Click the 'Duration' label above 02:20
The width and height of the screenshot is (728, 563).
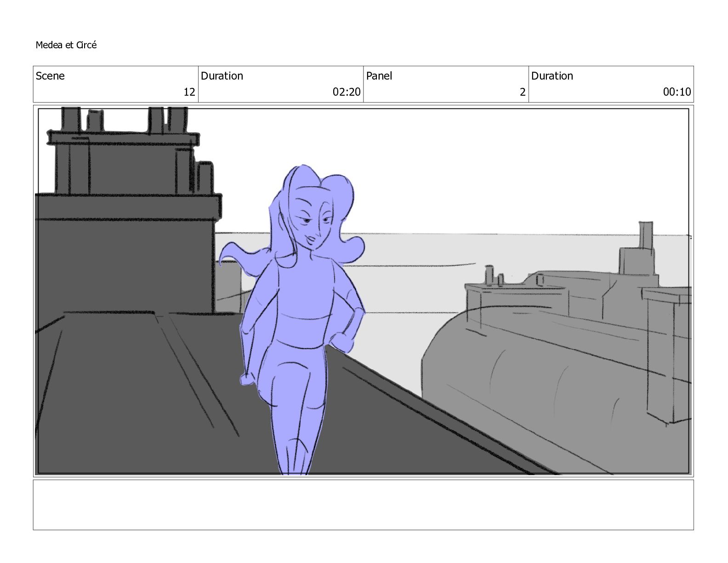(x=222, y=76)
